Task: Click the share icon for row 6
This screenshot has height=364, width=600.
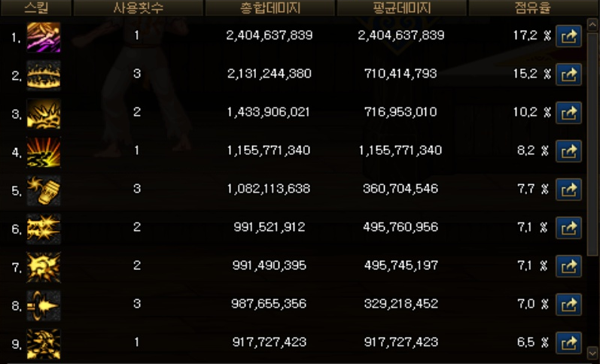Action: click(x=568, y=228)
